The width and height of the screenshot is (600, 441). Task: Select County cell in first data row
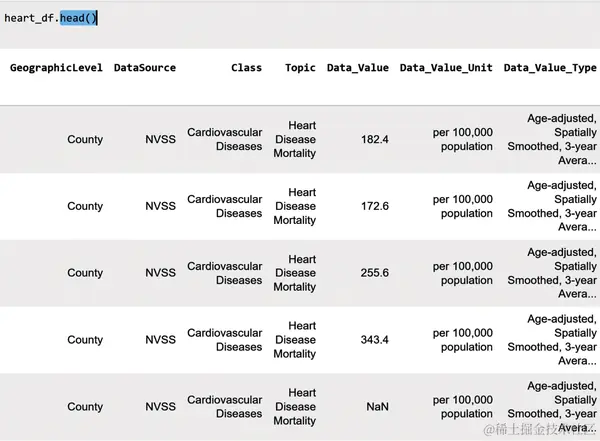[85, 139]
